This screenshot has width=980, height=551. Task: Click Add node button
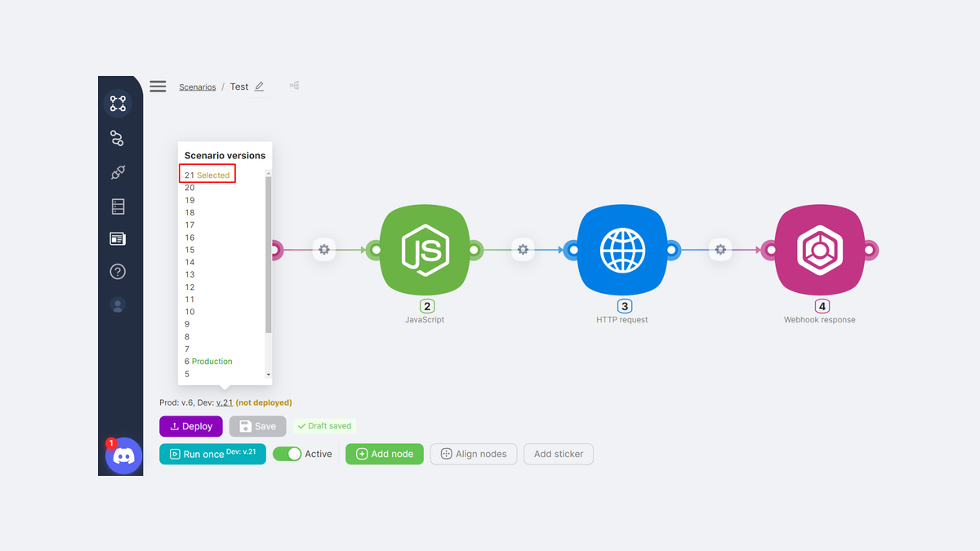[x=385, y=454]
